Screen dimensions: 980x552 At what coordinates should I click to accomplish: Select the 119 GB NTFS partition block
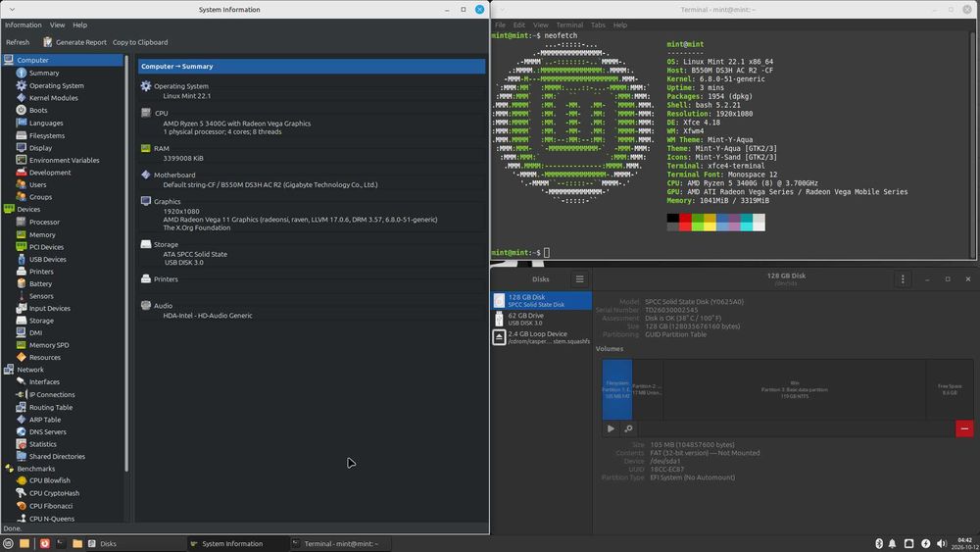click(x=794, y=389)
